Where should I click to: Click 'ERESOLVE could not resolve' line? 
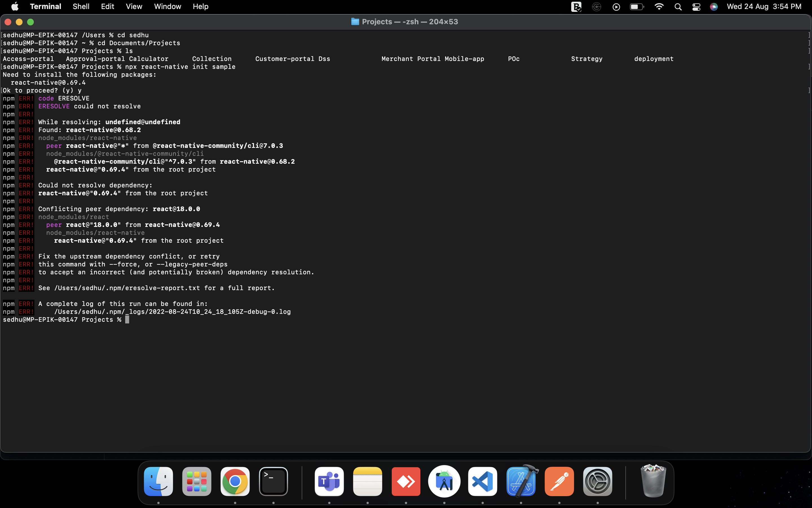[90, 106]
